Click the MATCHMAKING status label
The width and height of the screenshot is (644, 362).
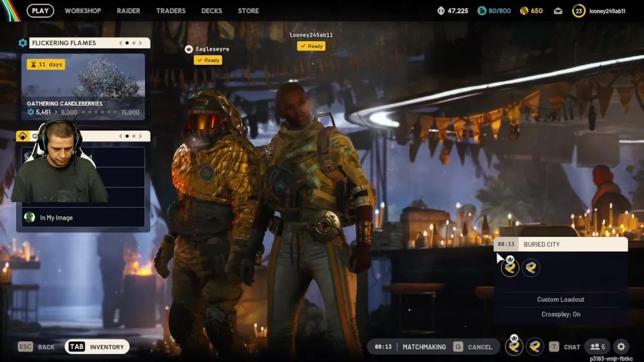pos(424,347)
